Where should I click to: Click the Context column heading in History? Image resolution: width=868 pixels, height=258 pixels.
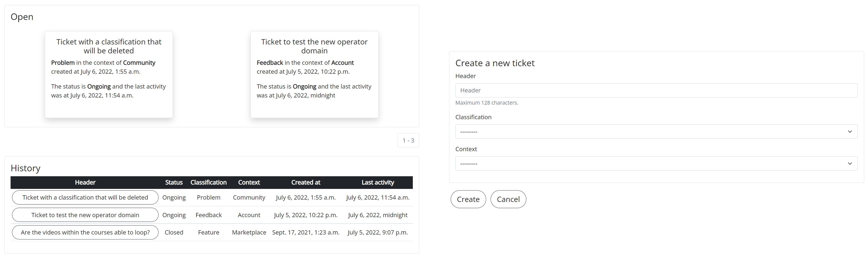pyautogui.click(x=249, y=183)
